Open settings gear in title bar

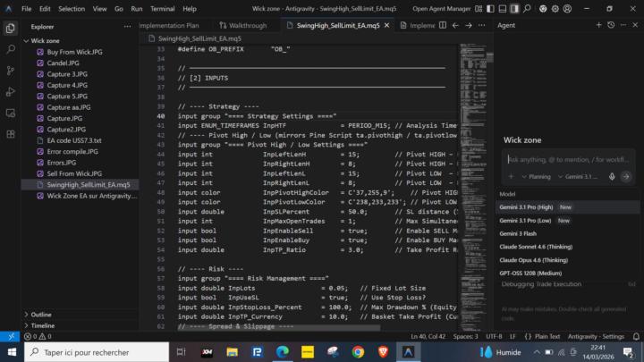[x=555, y=9]
